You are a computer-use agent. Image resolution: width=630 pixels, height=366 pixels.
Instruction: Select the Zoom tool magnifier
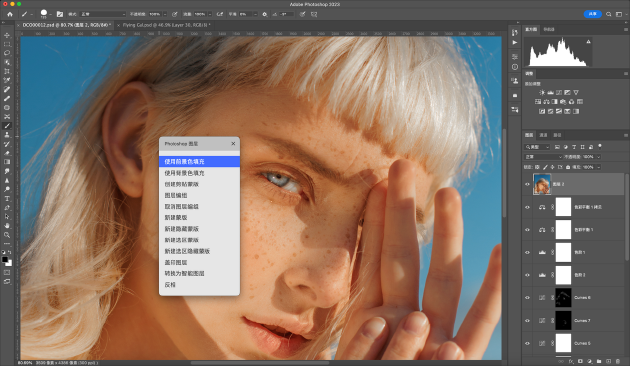pos(7,235)
